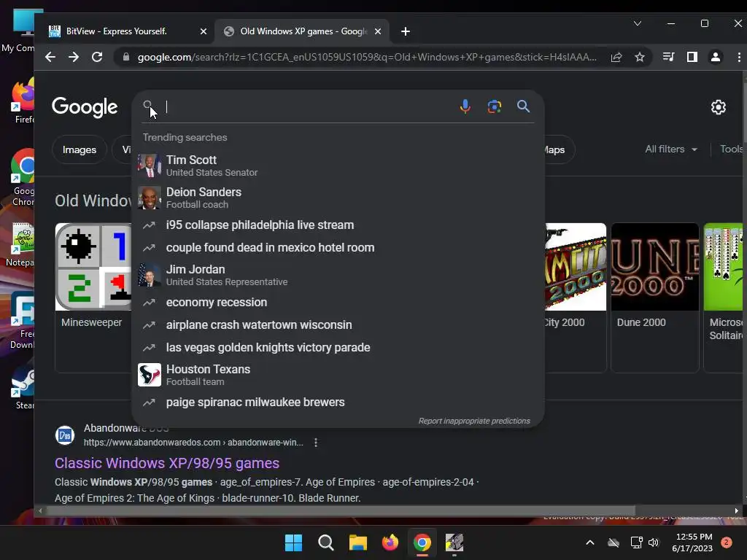The image size is (747, 560).
Task: Select i95 collapse philadelphia live stream suggestion
Action: click(x=337, y=225)
